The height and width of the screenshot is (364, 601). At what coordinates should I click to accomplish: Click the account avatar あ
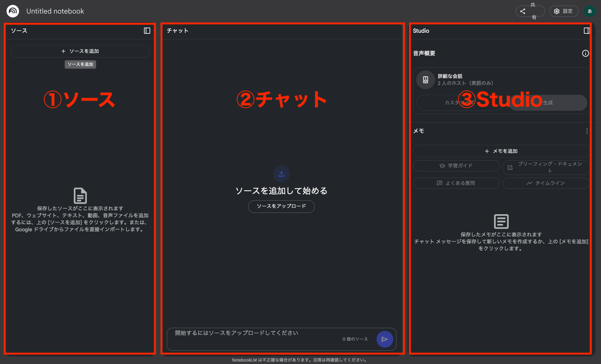coord(590,11)
